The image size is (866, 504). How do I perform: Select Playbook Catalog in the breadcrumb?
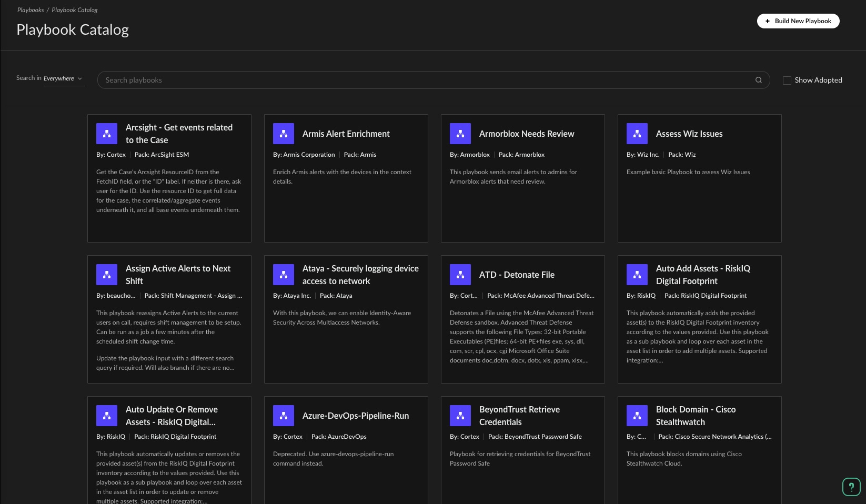coord(74,10)
